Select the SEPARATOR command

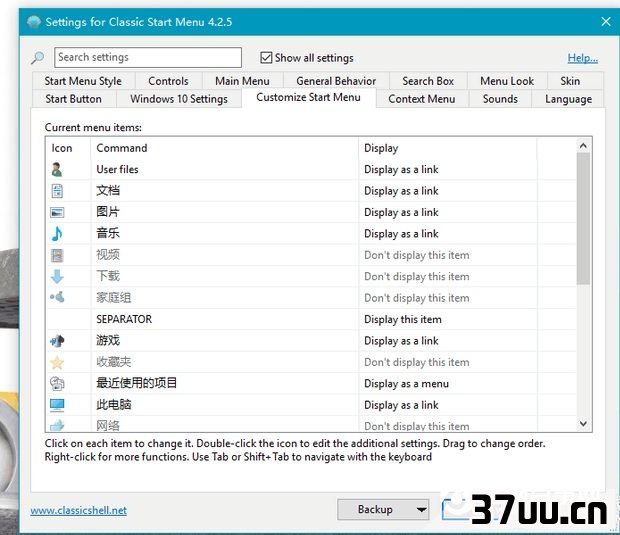click(x=124, y=319)
